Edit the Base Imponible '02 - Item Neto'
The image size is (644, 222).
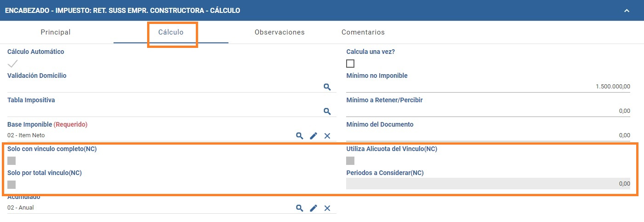[313, 135]
